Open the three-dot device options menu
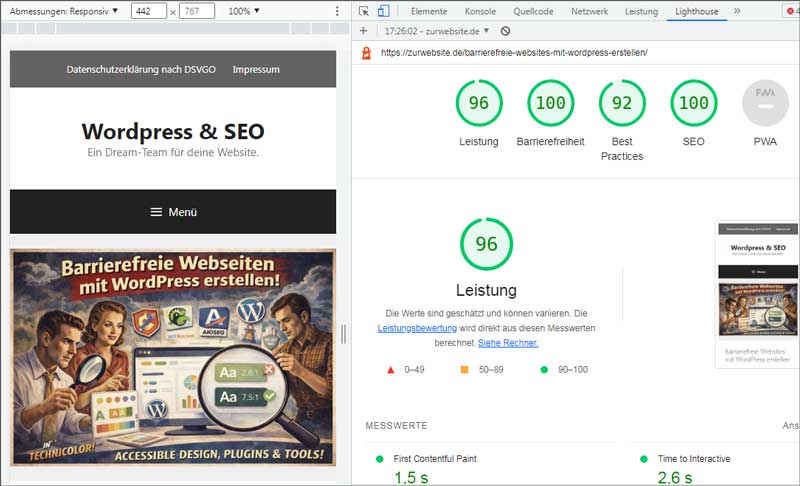Viewport: 800px width, 486px height. point(337,11)
